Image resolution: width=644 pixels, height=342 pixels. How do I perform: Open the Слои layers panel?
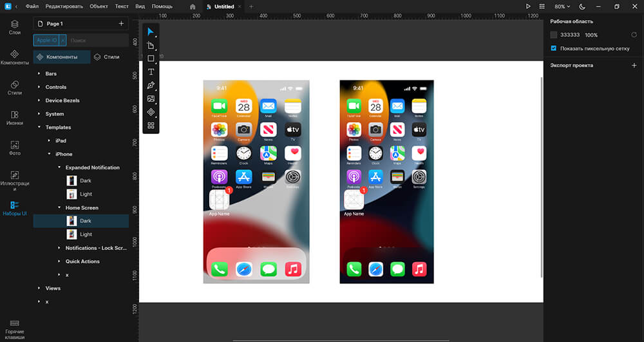(14, 27)
